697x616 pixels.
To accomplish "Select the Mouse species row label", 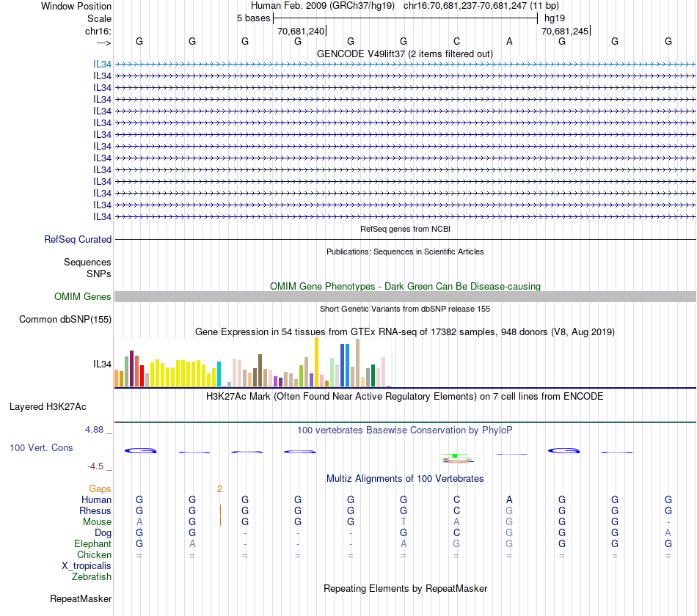I will (97, 522).
